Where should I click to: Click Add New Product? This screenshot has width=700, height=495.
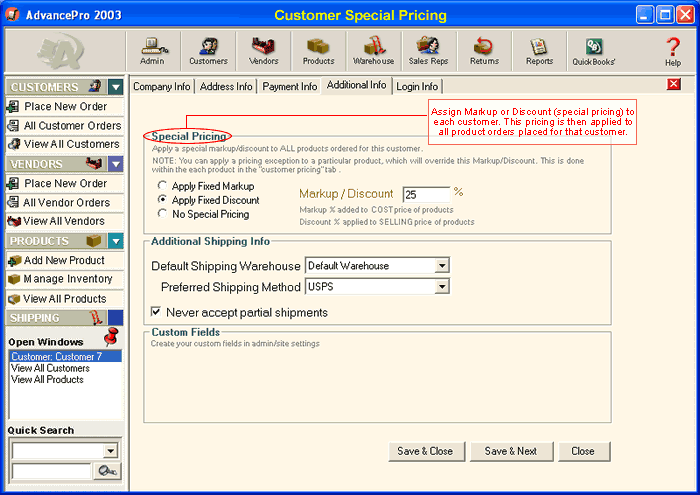pyautogui.click(x=65, y=260)
